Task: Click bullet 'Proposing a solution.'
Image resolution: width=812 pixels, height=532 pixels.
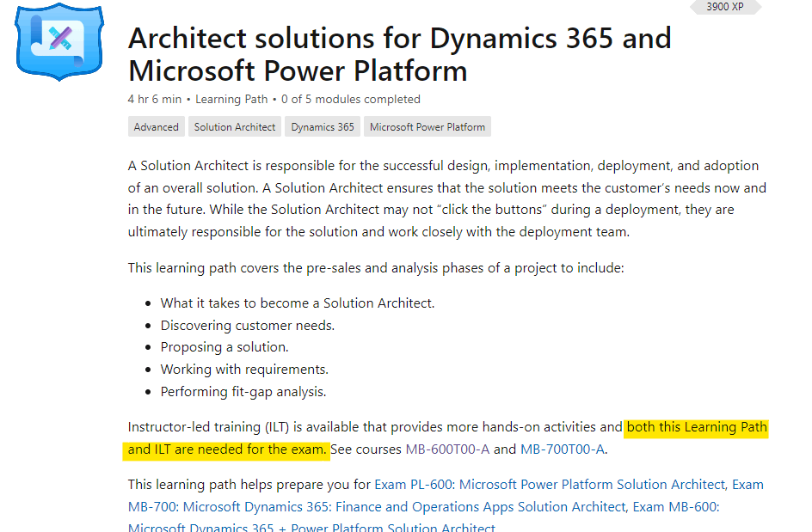Action: point(225,347)
